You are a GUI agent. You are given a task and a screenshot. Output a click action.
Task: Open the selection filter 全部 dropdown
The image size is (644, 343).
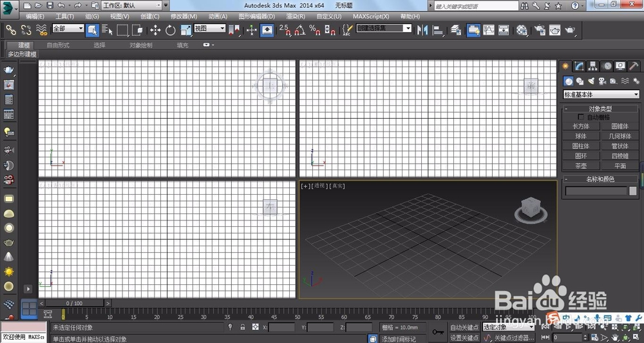click(x=68, y=28)
